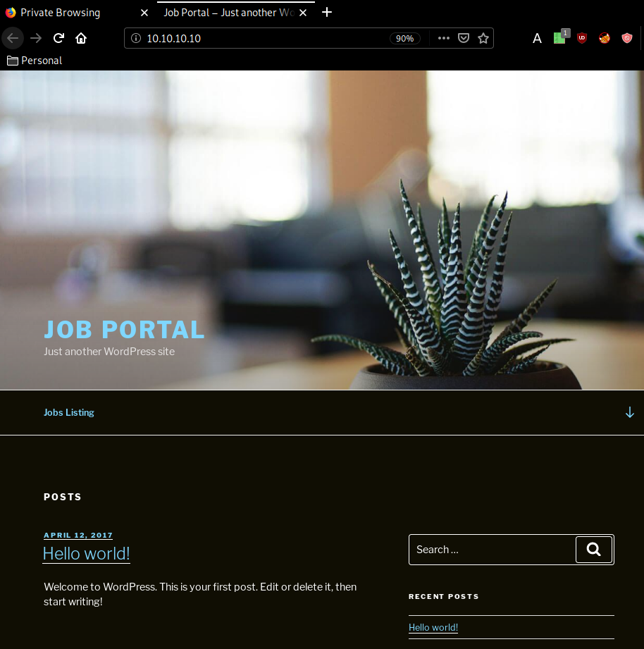
Task: Reset the 90% zoom level
Action: (x=404, y=39)
